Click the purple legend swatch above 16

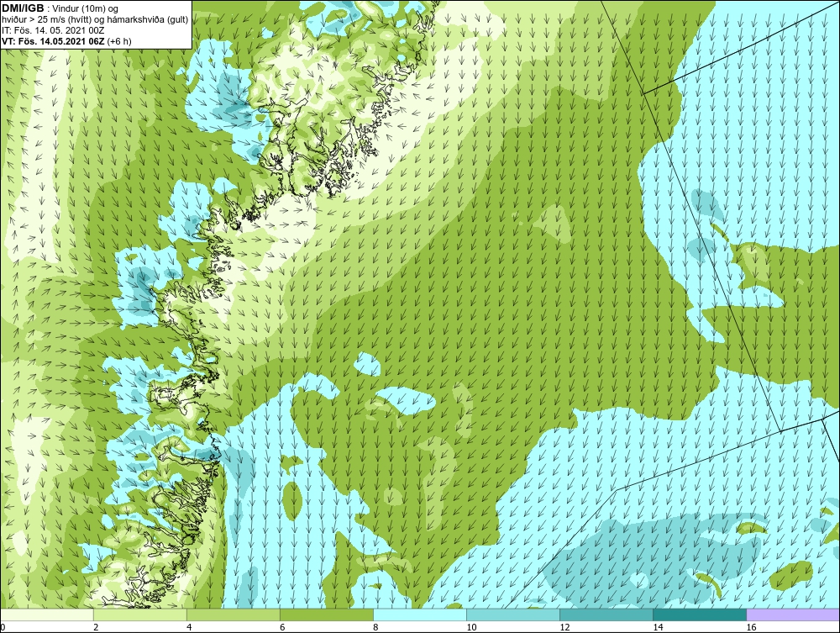[793, 615]
